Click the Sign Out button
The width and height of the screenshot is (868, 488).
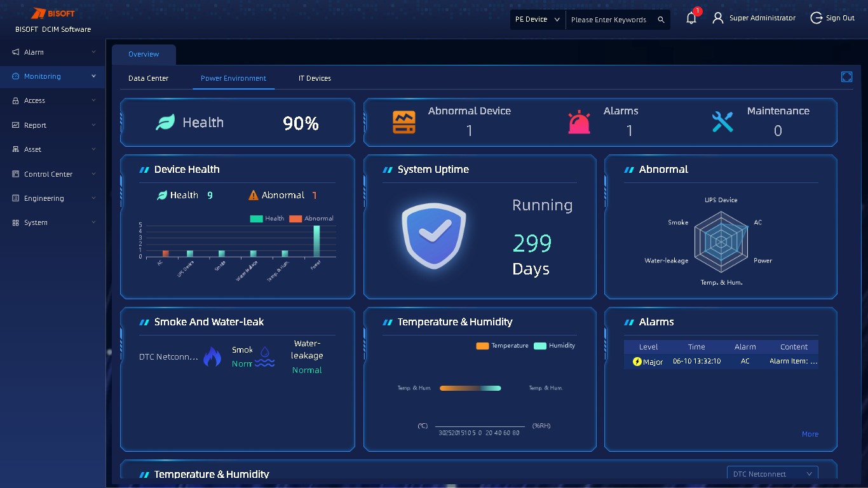pyautogui.click(x=832, y=18)
